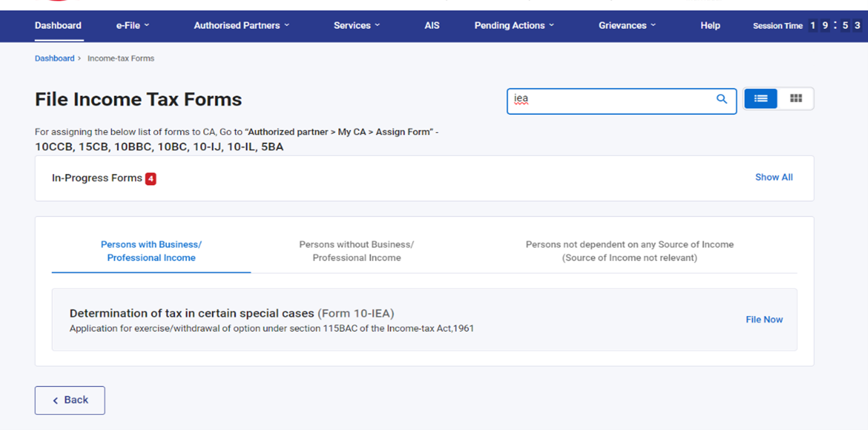Select Persons not dependent on any Source tab

click(629, 251)
